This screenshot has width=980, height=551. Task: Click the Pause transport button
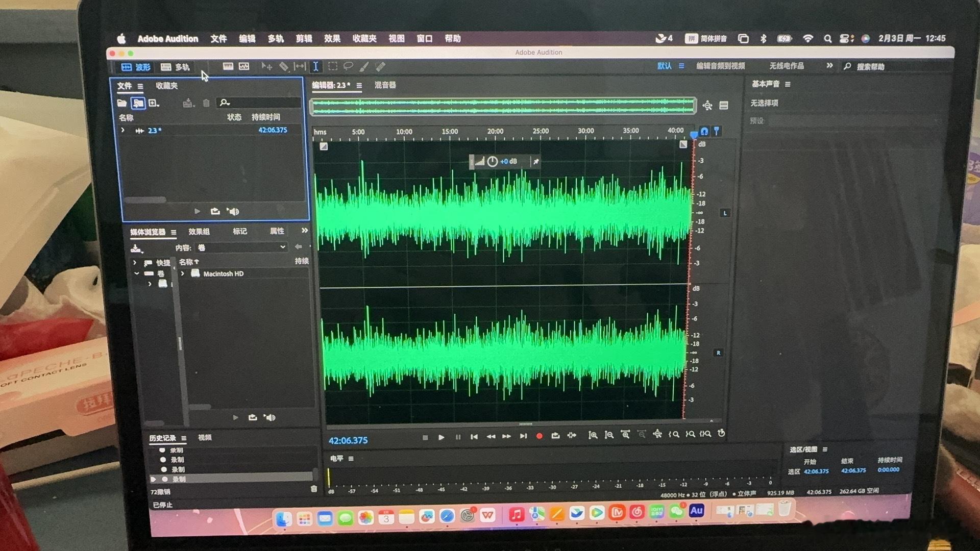pos(458,437)
